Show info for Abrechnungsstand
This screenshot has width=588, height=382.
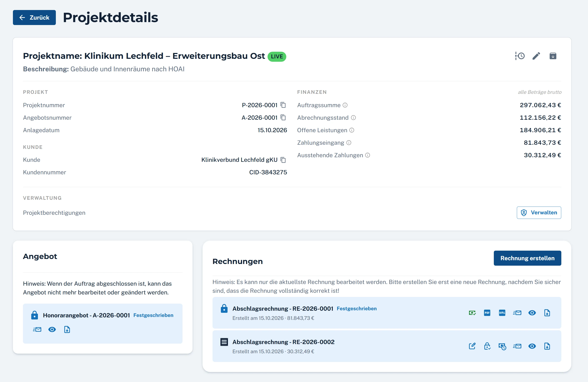(353, 118)
